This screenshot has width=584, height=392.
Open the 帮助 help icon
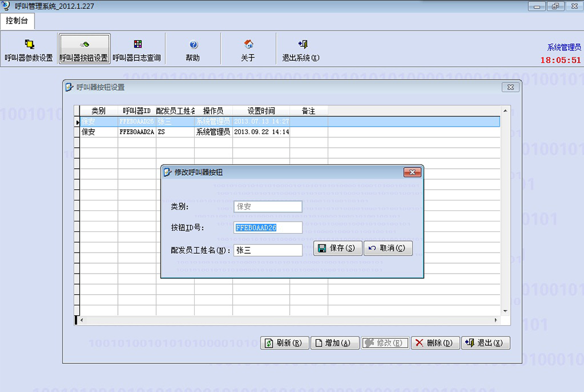click(193, 50)
